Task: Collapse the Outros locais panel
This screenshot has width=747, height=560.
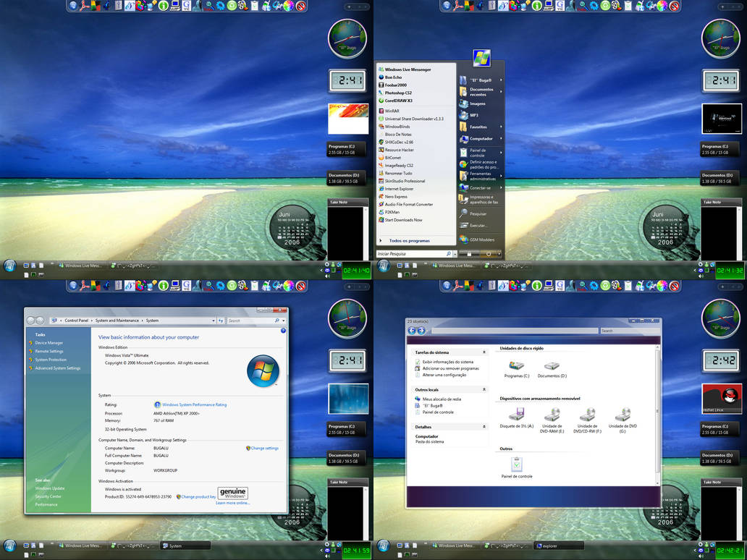Action: [x=484, y=389]
